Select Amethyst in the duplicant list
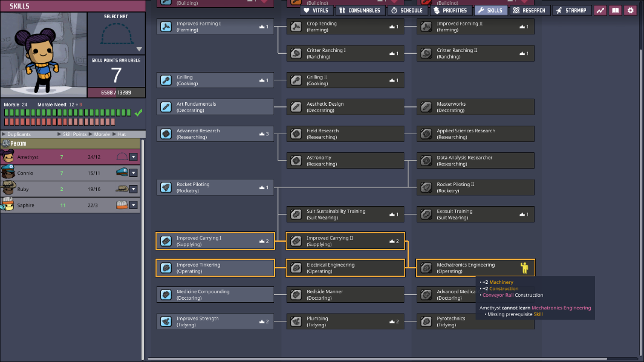Viewport: 644px width, 362px height. [70, 157]
